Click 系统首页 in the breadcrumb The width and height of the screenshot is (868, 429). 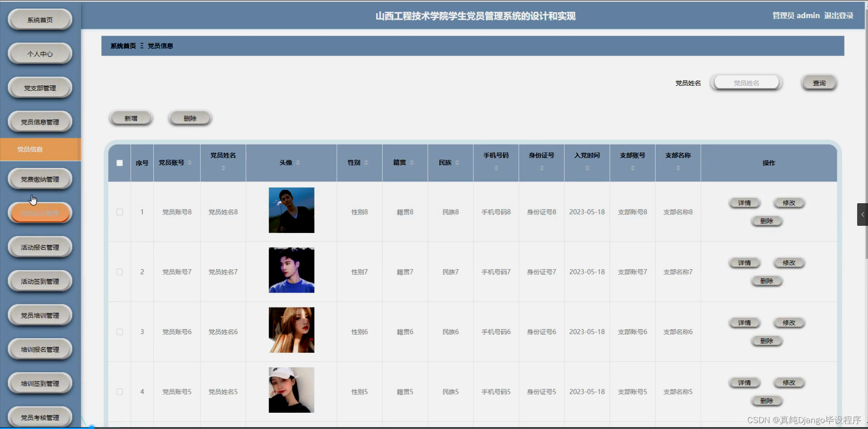pyautogui.click(x=123, y=46)
